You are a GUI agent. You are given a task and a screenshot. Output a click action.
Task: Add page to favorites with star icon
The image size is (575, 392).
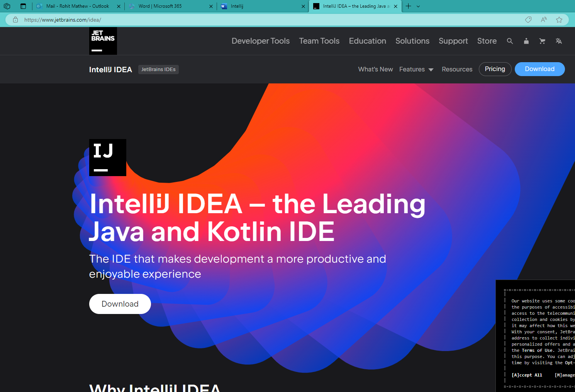(x=559, y=19)
